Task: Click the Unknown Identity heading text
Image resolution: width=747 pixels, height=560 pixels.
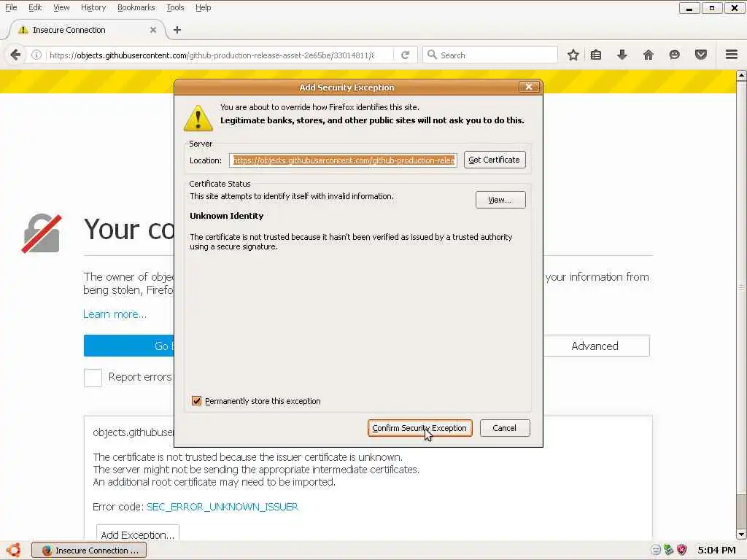Action: 227,216
